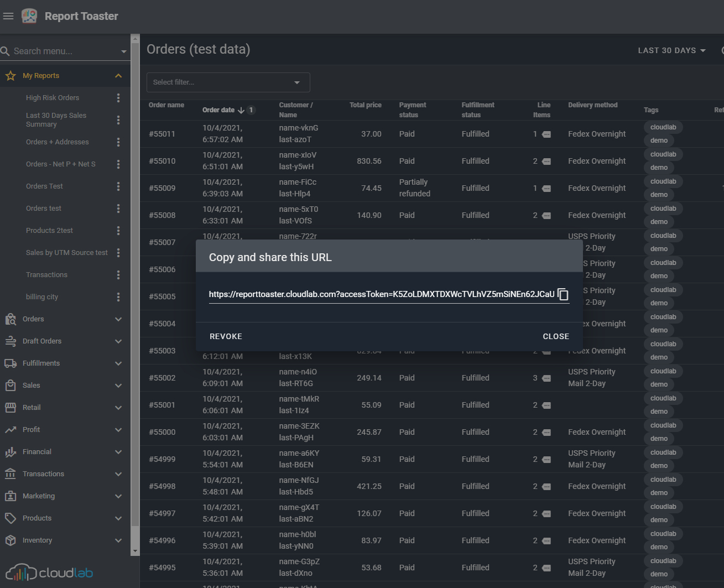Expand the Inventory menu section

[118, 540]
